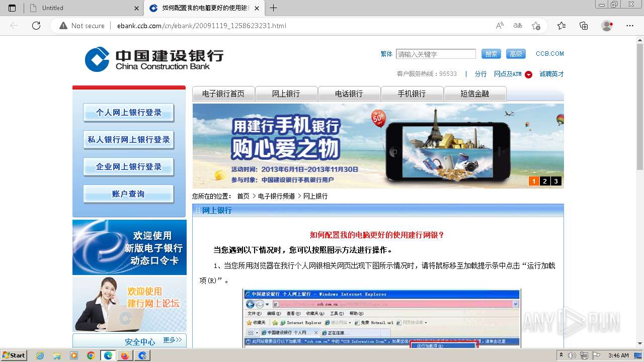Open the 诚聘英才 careers link
This screenshot has width=644, height=362.
(551, 74)
